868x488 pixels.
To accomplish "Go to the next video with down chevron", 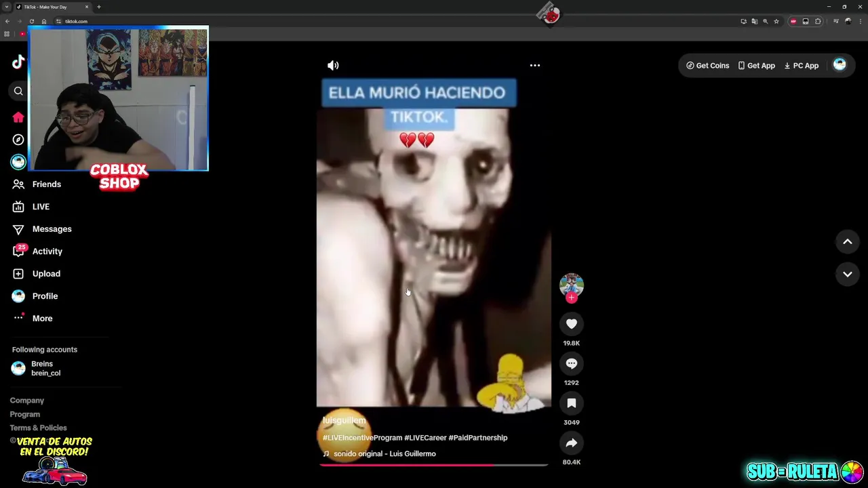I will (x=848, y=274).
